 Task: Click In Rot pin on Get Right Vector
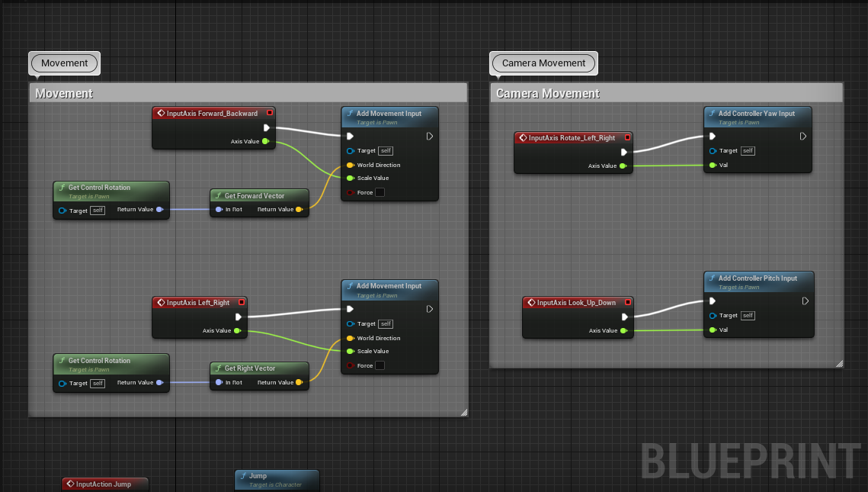click(x=219, y=383)
